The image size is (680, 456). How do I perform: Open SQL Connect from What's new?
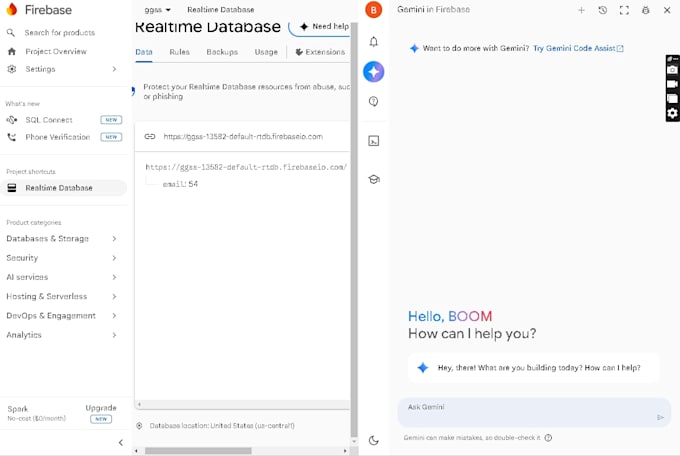pyautogui.click(x=49, y=120)
